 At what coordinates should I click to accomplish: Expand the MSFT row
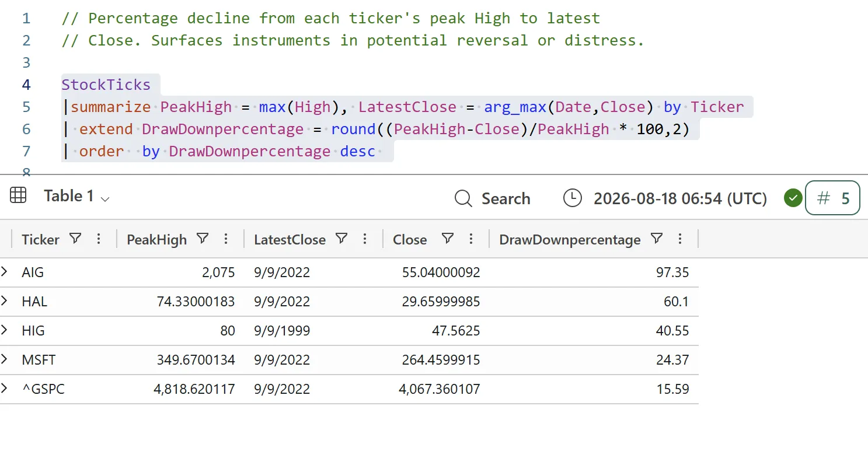point(5,359)
